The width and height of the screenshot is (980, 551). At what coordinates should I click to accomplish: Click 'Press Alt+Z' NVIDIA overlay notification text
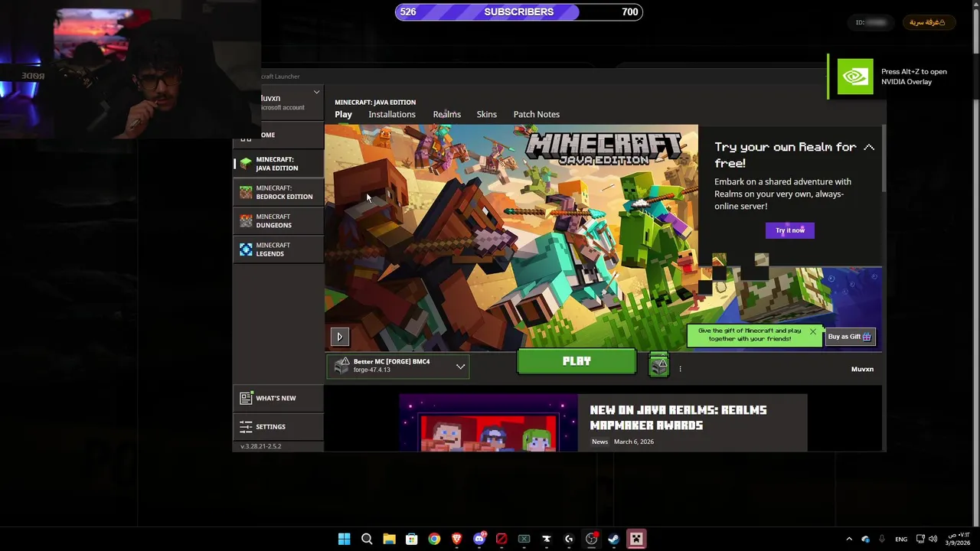(914, 77)
